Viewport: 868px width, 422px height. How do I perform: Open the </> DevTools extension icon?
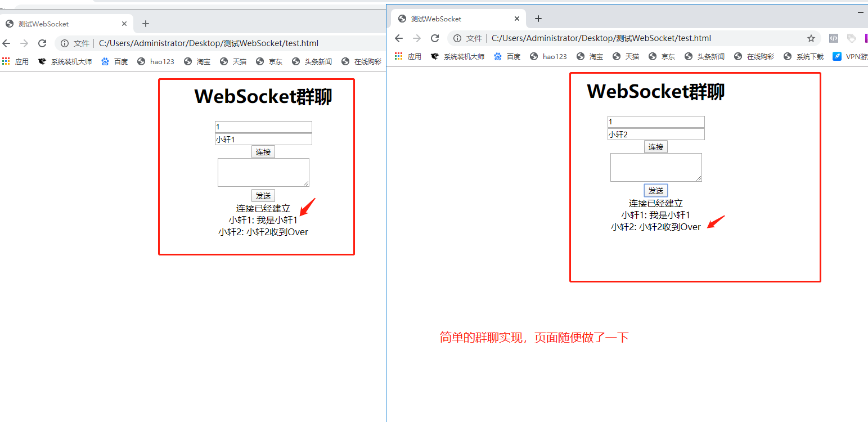click(833, 38)
